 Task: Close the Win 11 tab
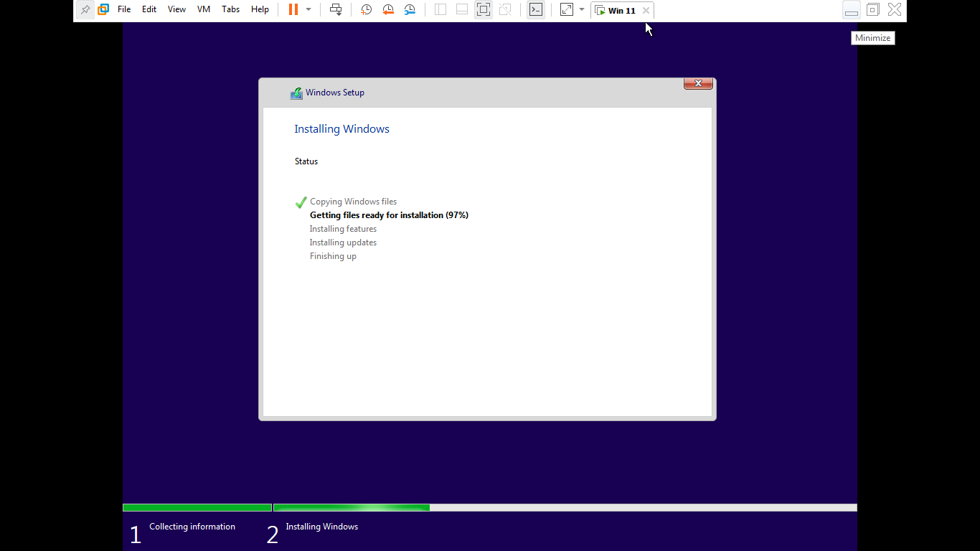pyautogui.click(x=646, y=11)
